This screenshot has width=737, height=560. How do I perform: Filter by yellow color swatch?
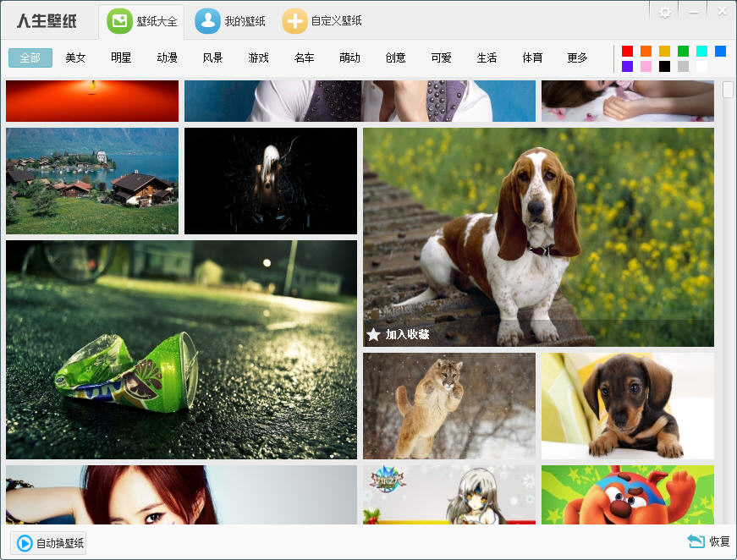(x=664, y=51)
